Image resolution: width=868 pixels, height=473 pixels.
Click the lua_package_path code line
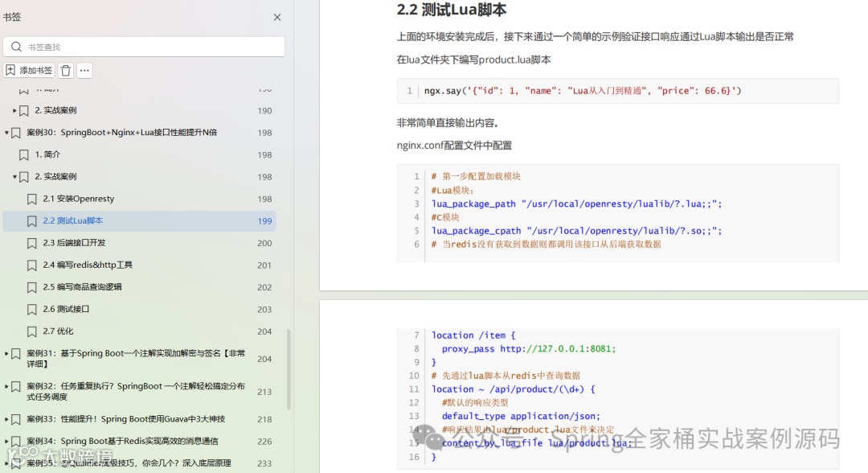tap(577, 204)
